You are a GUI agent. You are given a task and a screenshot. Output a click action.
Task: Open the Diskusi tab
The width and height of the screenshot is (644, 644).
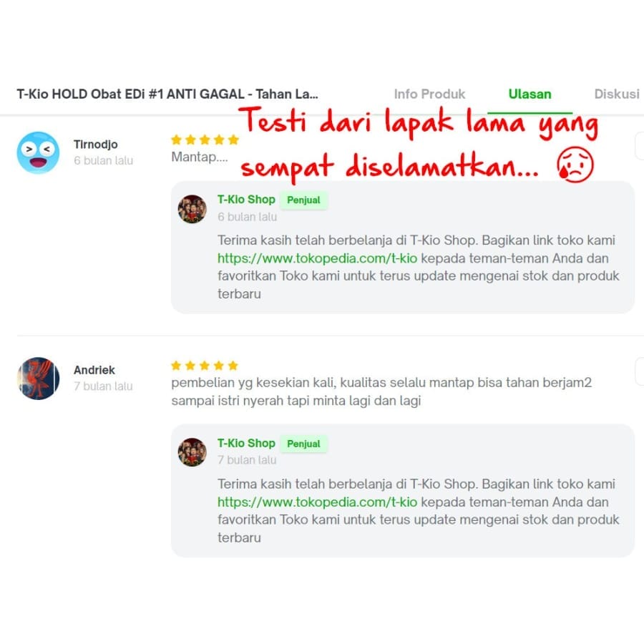point(617,94)
